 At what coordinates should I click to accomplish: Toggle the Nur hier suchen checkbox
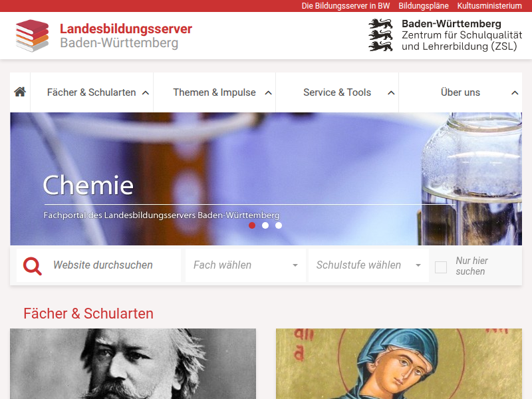441,267
